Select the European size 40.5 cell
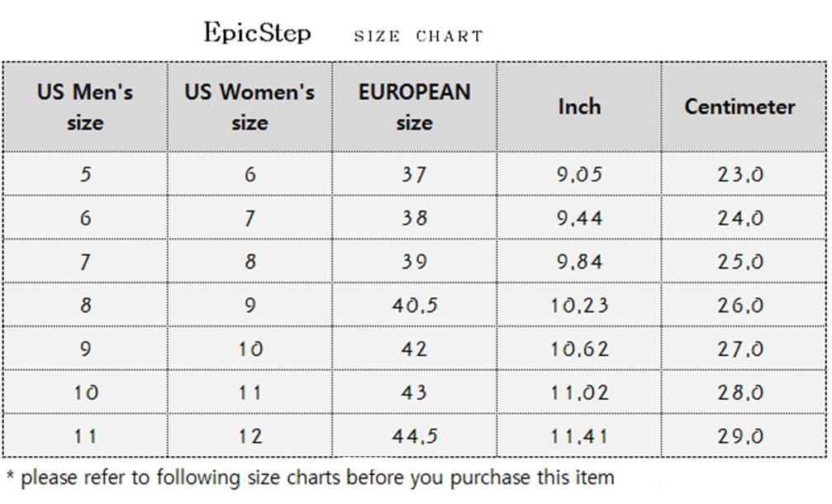This screenshot has height=504, width=832. click(x=414, y=306)
